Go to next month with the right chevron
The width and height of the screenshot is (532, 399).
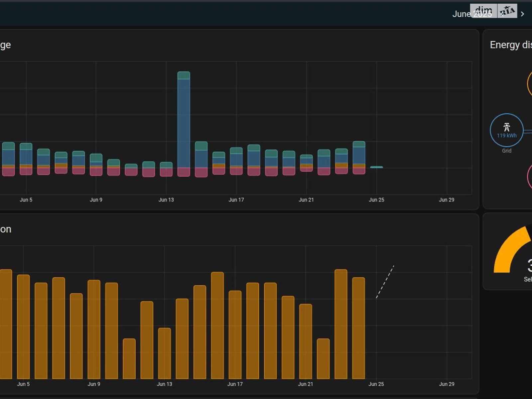click(x=522, y=14)
